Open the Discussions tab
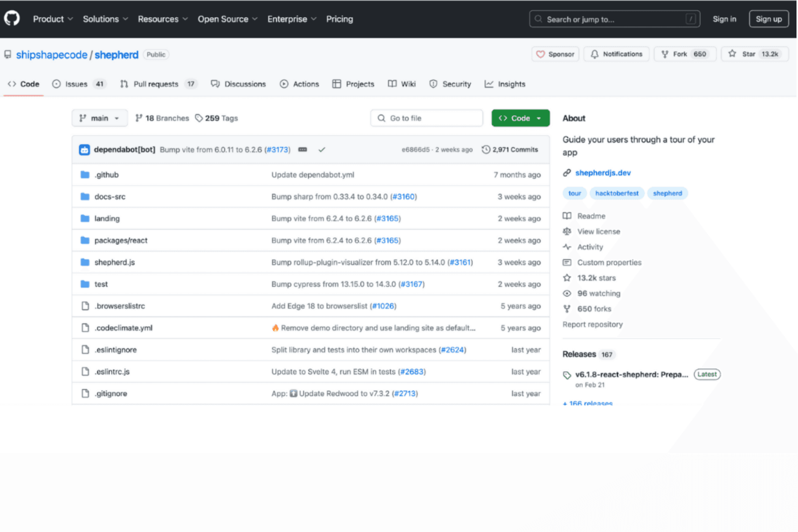Image resolution: width=798 pixels, height=532 pixels. (238, 84)
